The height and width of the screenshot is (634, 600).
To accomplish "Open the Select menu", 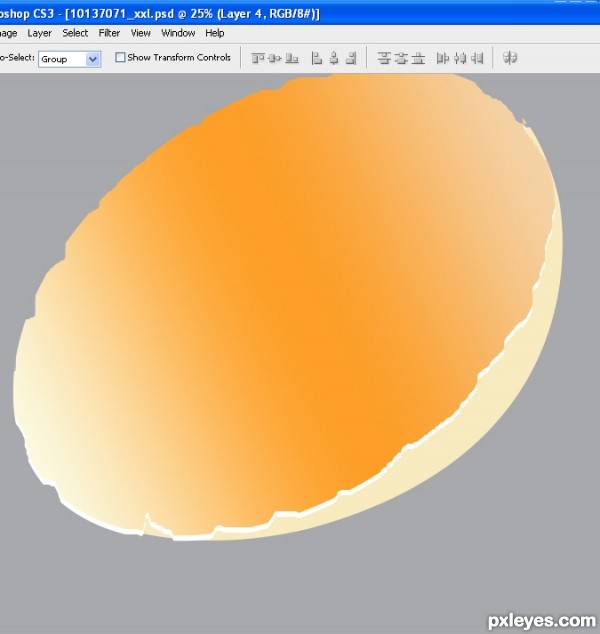I will pos(75,33).
